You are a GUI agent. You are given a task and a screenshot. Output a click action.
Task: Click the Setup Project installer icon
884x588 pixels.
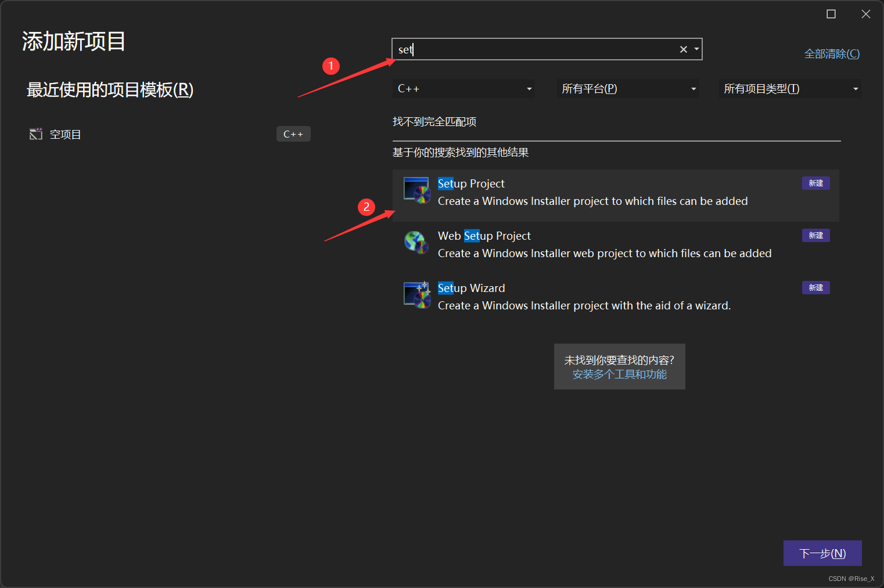click(x=416, y=190)
